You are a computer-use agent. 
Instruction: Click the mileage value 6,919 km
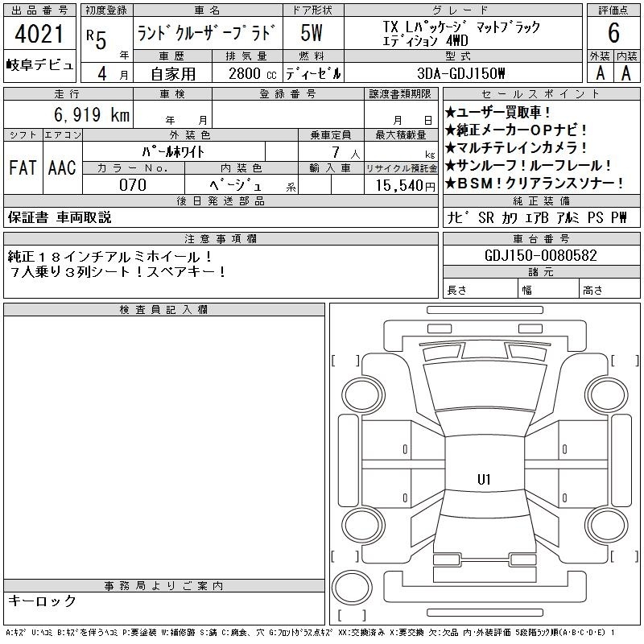(x=68, y=116)
